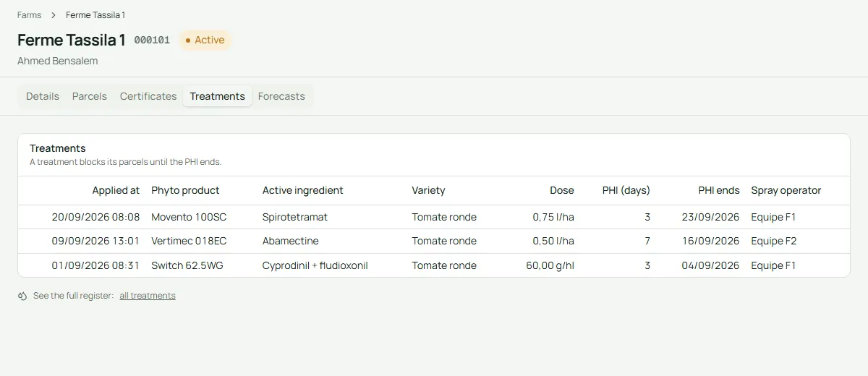This screenshot has width=868, height=376.
Task: Click PHI end date 23/09/2026
Action: tap(710, 217)
